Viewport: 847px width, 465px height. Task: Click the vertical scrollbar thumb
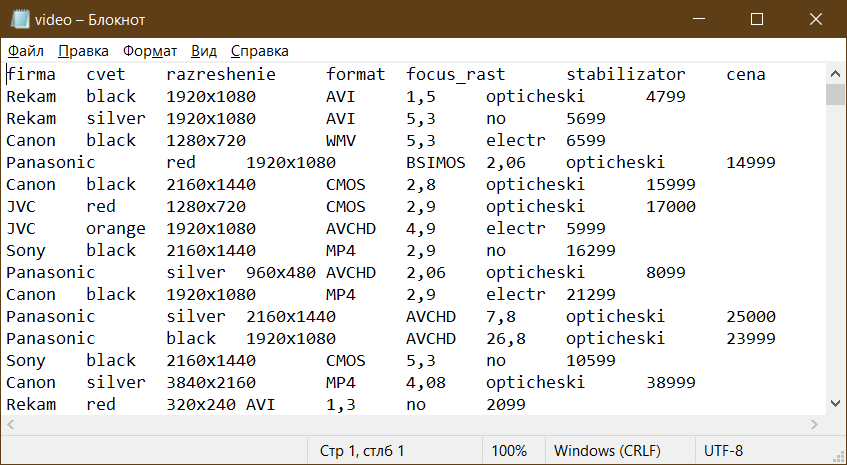pyautogui.click(x=835, y=94)
